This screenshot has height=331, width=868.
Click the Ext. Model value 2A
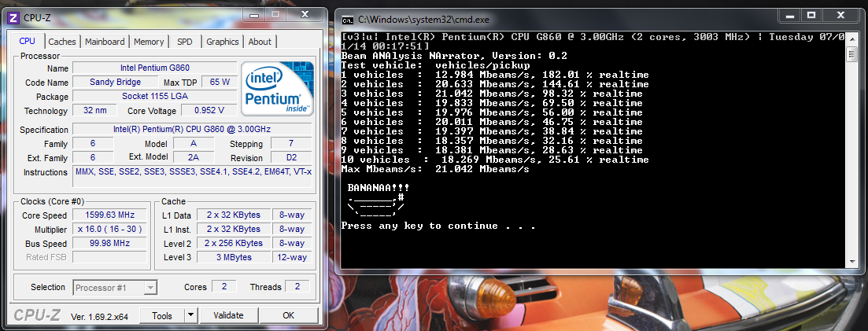coord(194,158)
